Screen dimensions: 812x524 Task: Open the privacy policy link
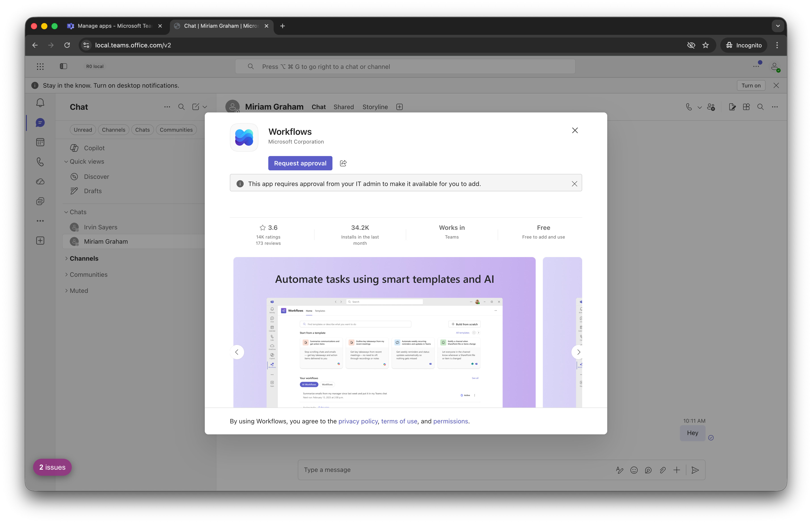(358, 421)
